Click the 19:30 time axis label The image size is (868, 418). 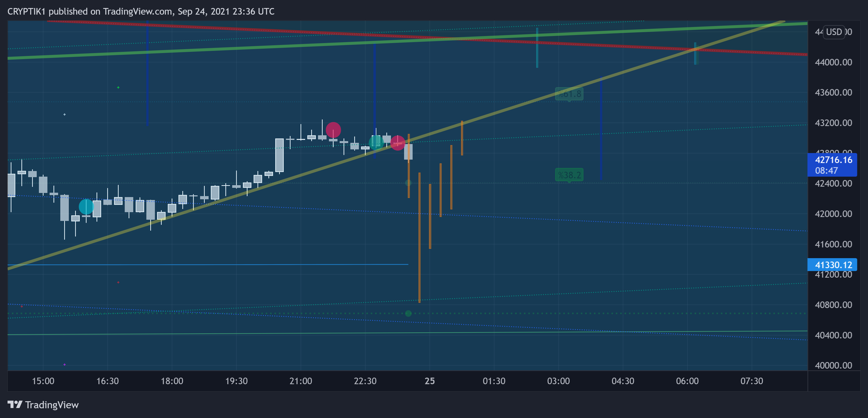[236, 381]
